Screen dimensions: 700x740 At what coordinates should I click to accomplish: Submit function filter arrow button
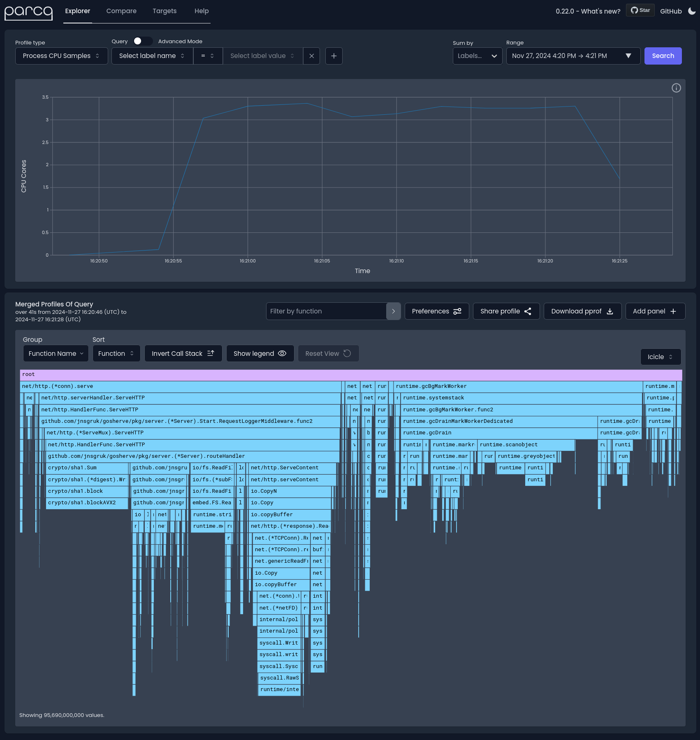pos(393,311)
